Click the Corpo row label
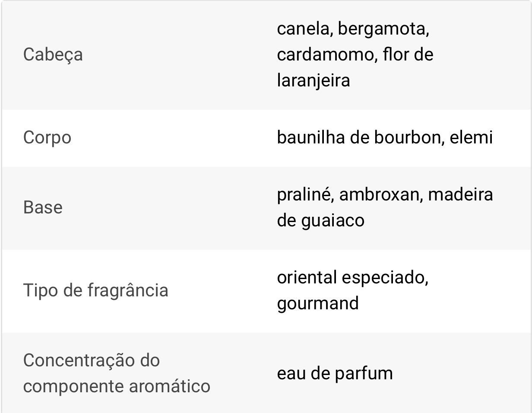Screen dimensions: 532x413 click(x=47, y=138)
